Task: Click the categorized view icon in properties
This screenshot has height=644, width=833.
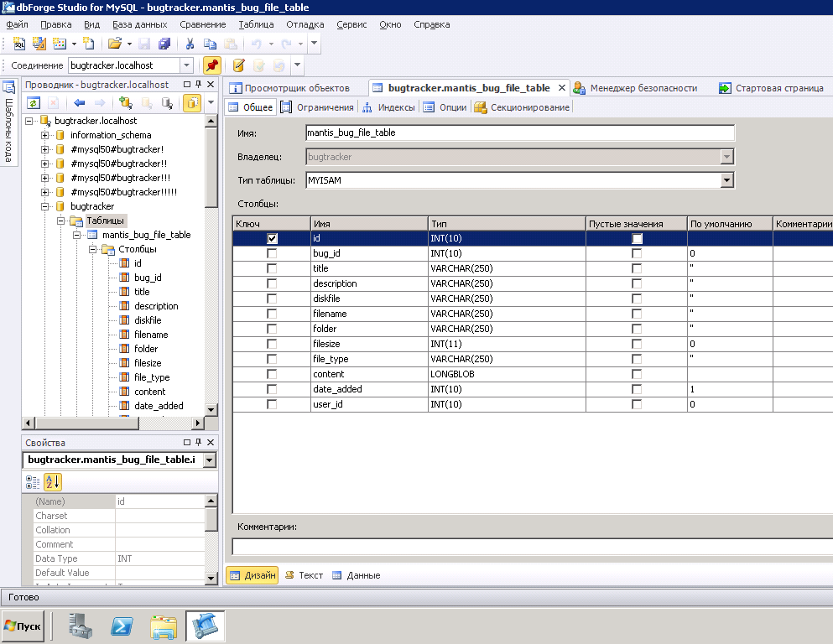Action: pos(33,481)
